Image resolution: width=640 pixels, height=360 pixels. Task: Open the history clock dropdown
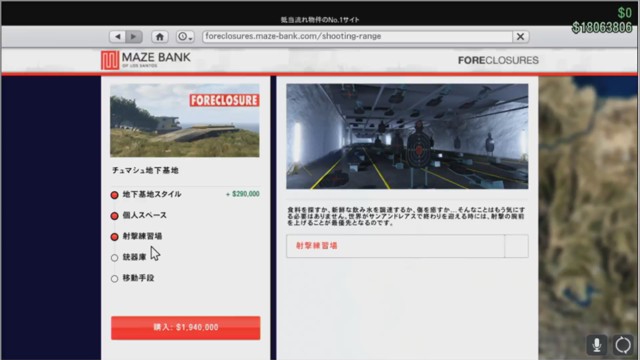[185, 37]
